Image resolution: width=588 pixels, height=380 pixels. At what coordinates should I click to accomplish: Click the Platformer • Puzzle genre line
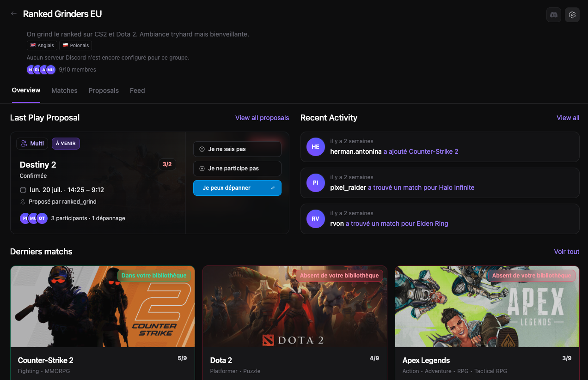235,371
